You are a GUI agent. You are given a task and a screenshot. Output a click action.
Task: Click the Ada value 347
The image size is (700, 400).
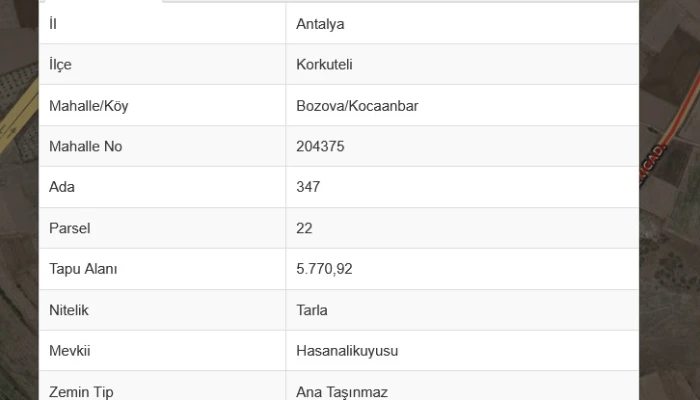pos(308,187)
